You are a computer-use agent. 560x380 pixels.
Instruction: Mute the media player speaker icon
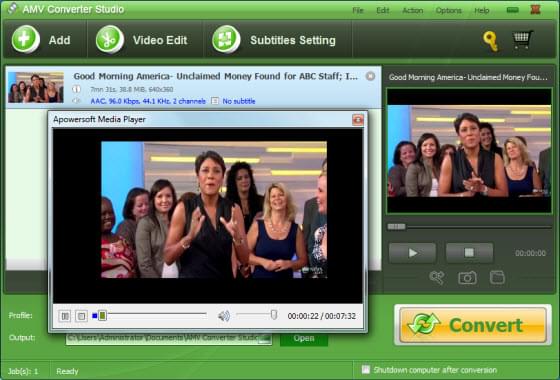point(224,316)
